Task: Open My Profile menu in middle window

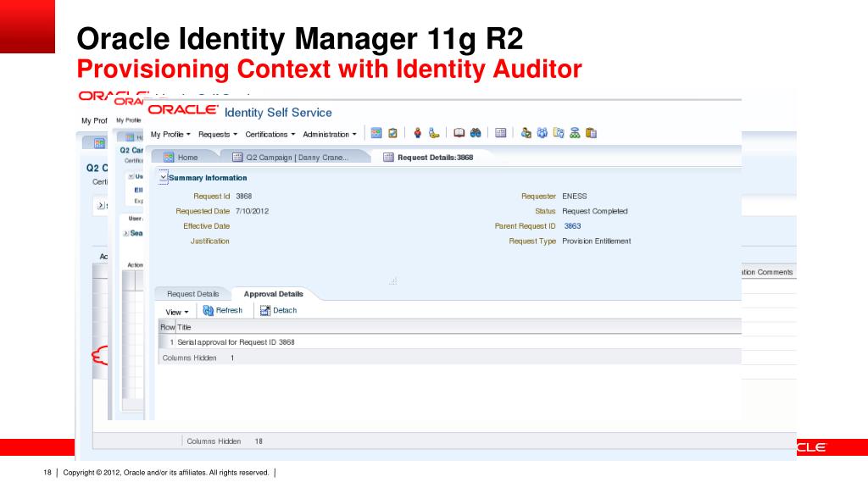Action: pos(129,120)
